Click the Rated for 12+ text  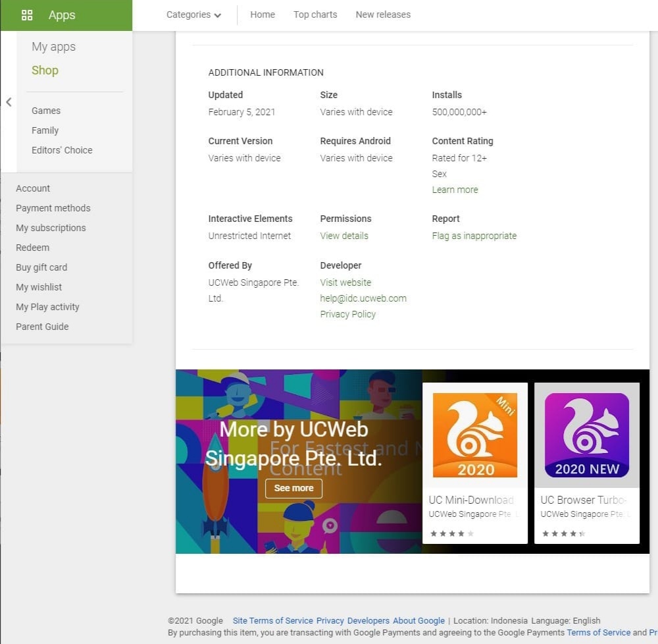point(459,158)
